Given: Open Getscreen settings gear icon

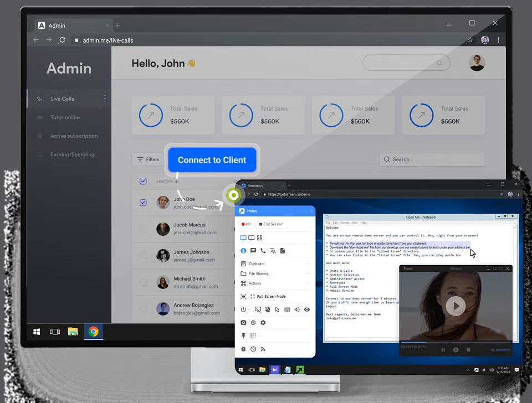Looking at the screenshot, I should (263, 323).
